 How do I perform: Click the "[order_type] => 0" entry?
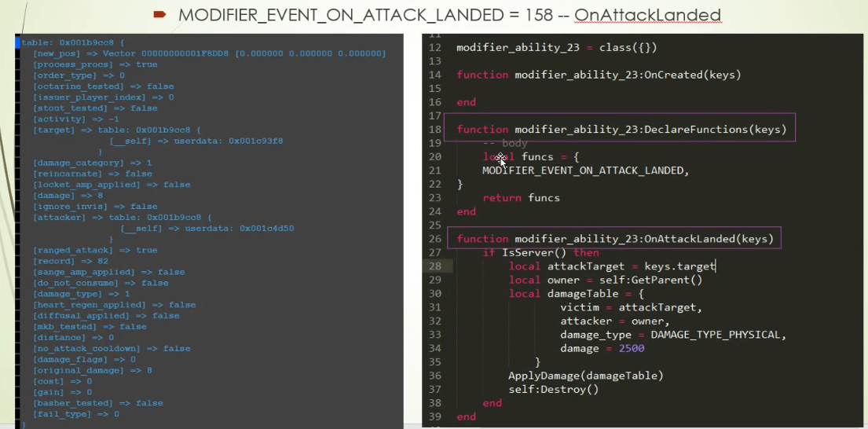click(79, 75)
